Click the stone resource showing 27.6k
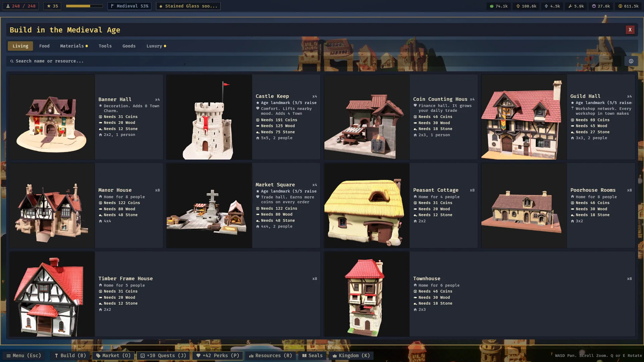The width and height of the screenshot is (644, 362). 601,6
